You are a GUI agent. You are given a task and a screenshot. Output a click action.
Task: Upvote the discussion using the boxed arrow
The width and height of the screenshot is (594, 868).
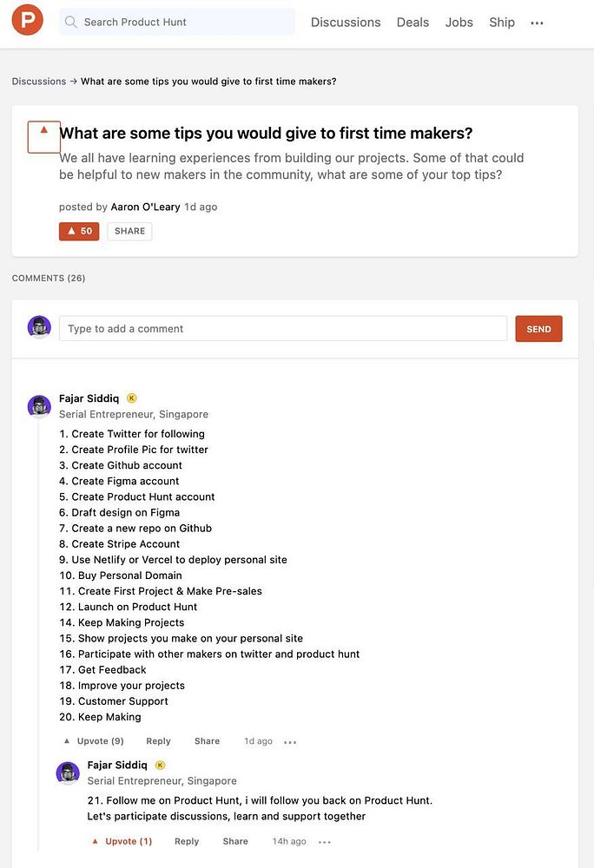click(44, 137)
